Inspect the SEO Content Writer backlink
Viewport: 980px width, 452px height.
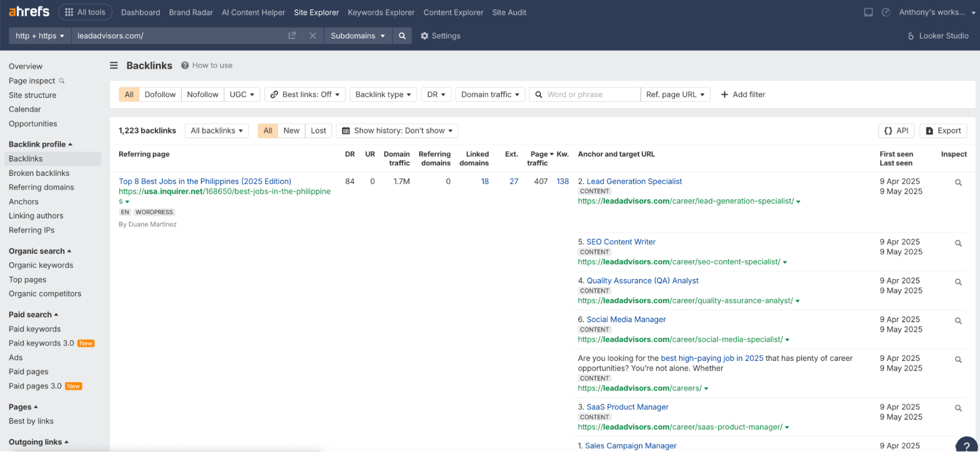[958, 243]
